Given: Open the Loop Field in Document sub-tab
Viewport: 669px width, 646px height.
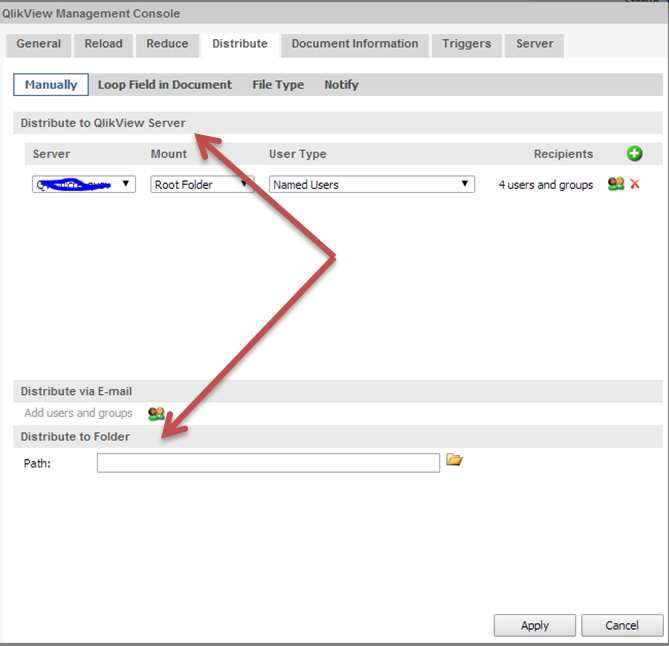Looking at the screenshot, I should 165,84.
